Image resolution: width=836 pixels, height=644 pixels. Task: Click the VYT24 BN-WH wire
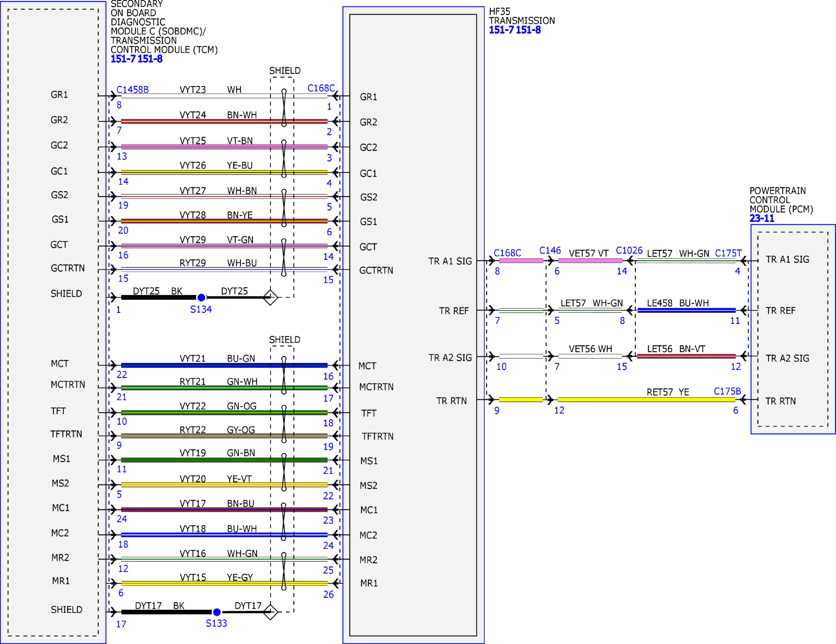coord(224,121)
